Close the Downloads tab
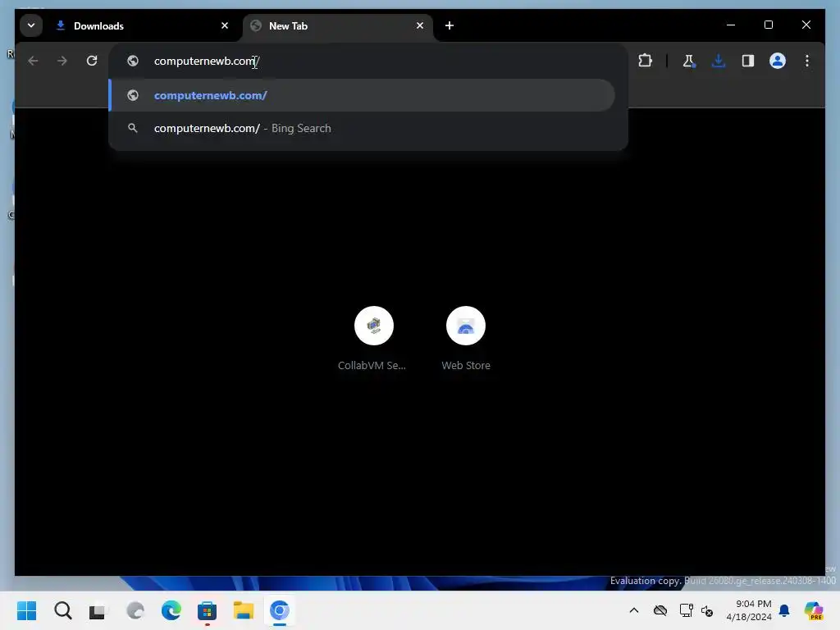840x630 pixels. click(225, 25)
